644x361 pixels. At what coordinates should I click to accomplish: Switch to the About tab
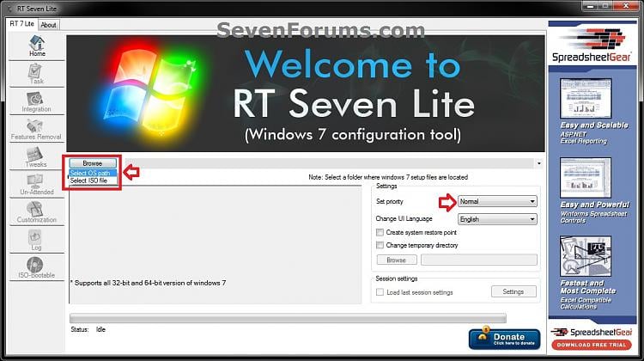coord(48,25)
